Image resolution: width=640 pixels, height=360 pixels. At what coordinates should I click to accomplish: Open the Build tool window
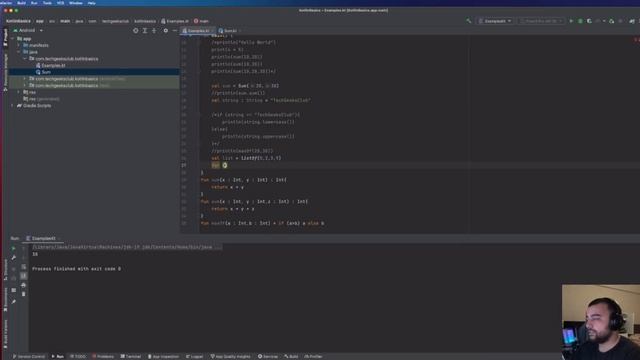coord(291,357)
